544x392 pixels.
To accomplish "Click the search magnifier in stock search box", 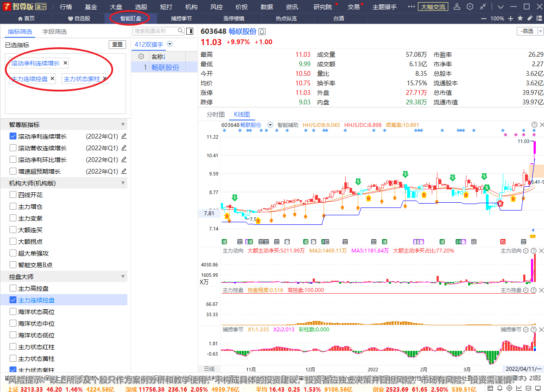I will point(181,31).
